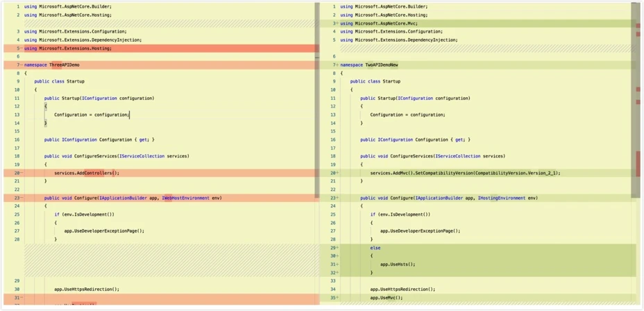Viewport: 644px width, 311px height.
Task: Click highlighted IWebHostEnvironment token in left pane
Action: pyautogui.click(x=186, y=198)
